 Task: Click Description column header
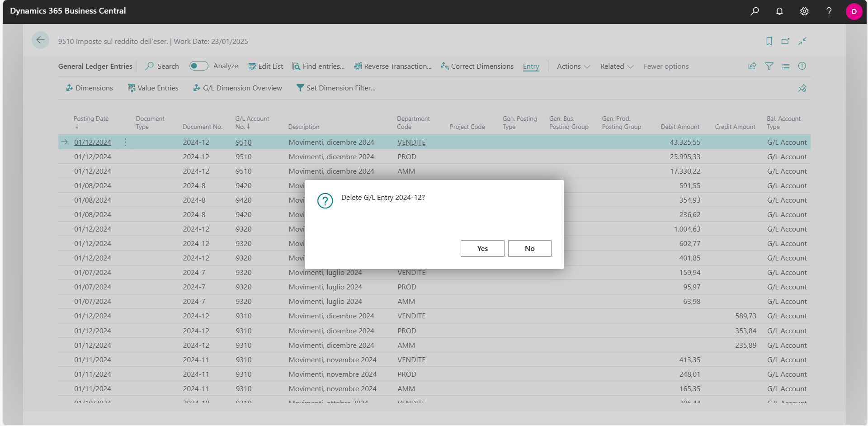(x=304, y=127)
